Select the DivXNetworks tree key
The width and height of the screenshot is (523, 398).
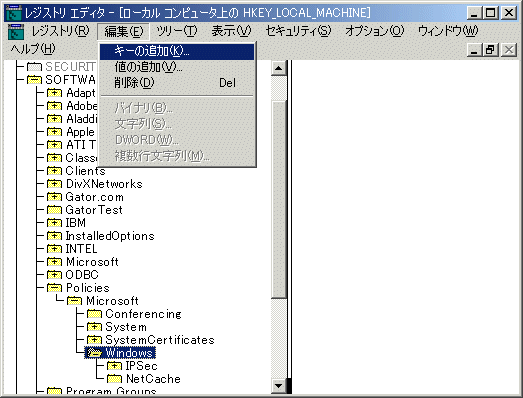[x=104, y=184]
